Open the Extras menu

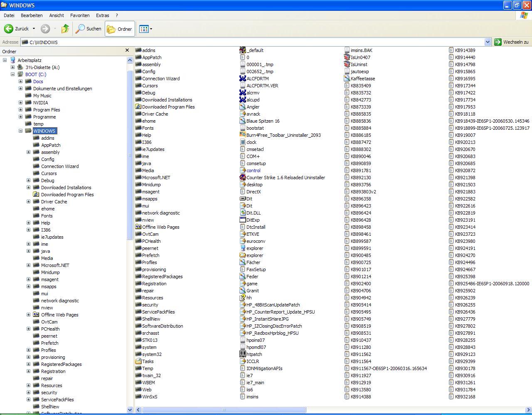(103, 15)
